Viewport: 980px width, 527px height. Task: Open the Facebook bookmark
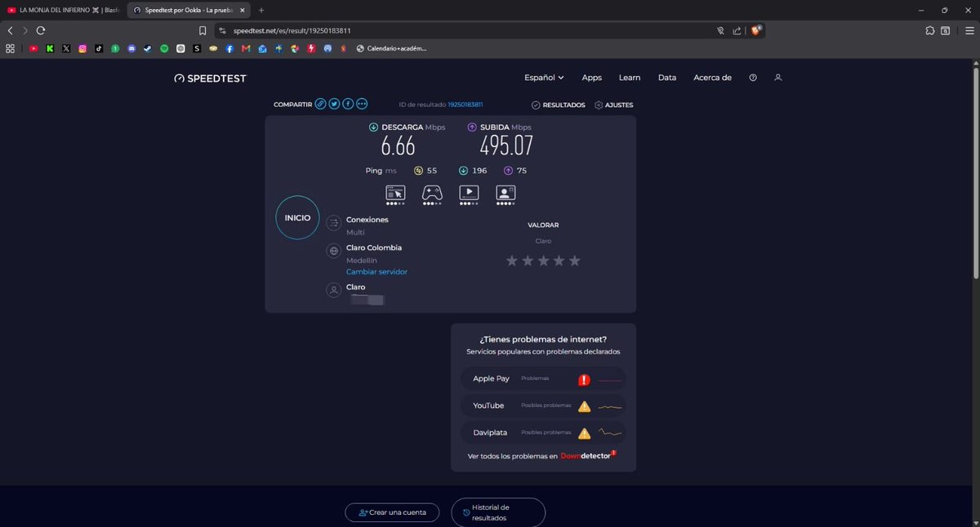pos(229,49)
